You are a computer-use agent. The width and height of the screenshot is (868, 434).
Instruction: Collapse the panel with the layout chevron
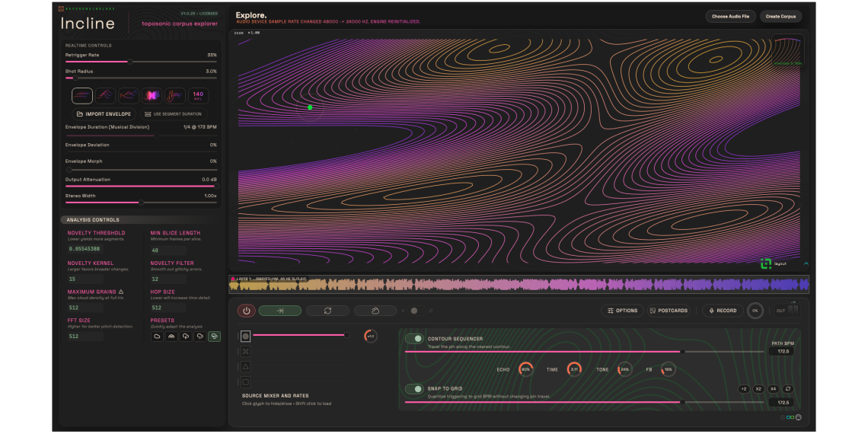(806, 263)
